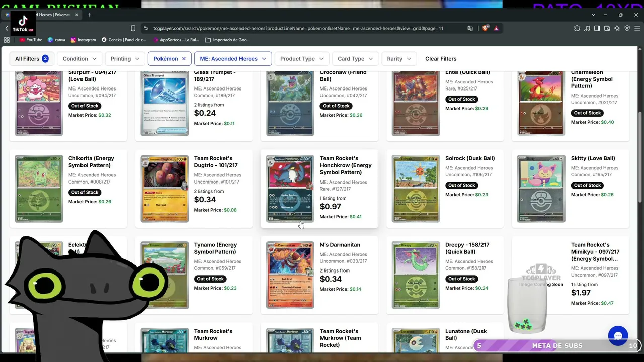644x362 pixels.
Task: Open the Dreepy Quick Ball card image
Action: click(x=416, y=275)
